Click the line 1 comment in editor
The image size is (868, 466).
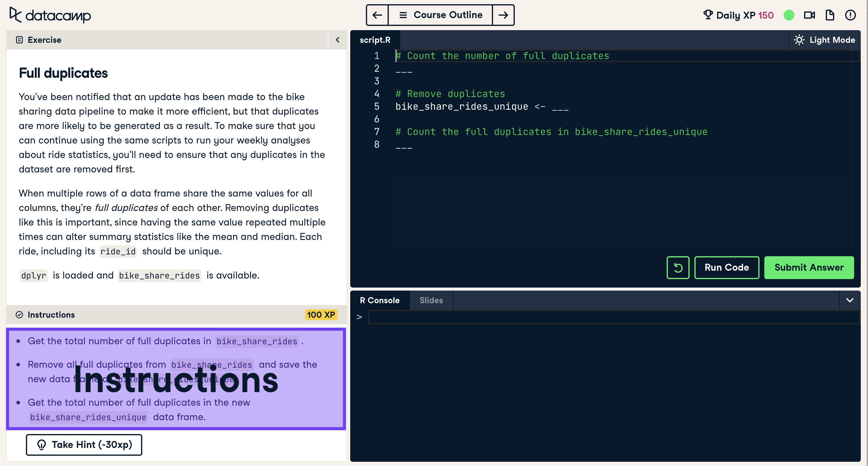[502, 56]
